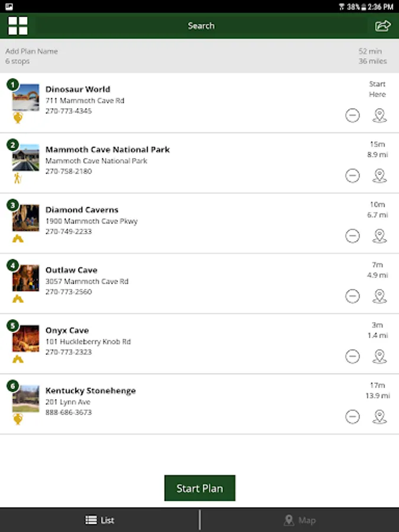Viewport: 399px width, 532px height.
Task: Click the Add Plan Name field
Action: click(x=31, y=51)
